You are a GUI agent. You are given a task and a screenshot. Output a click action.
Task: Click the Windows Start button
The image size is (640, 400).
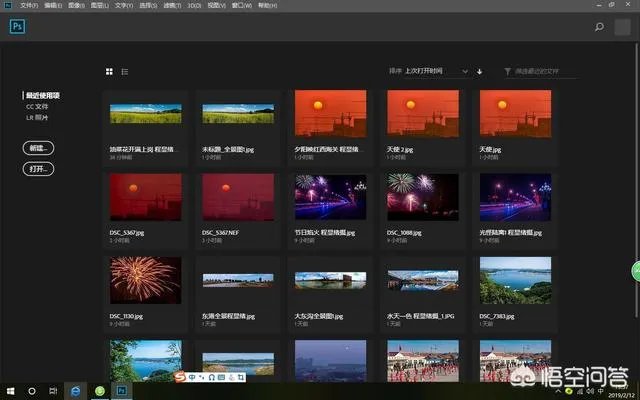point(11,391)
